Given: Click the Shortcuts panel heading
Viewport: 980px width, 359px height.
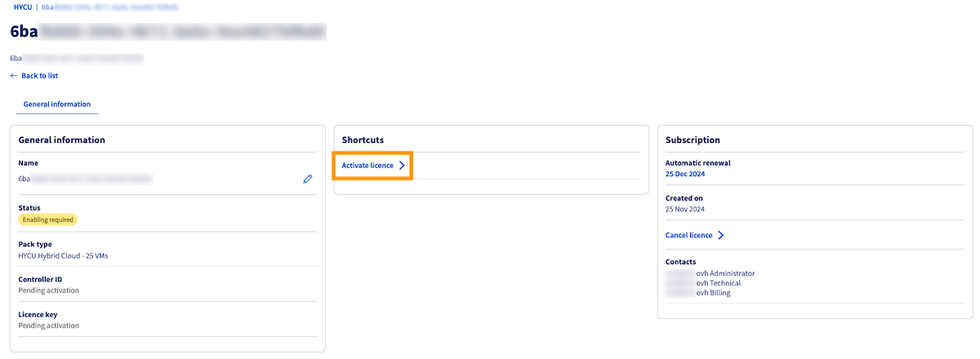Looking at the screenshot, I should coord(363,140).
